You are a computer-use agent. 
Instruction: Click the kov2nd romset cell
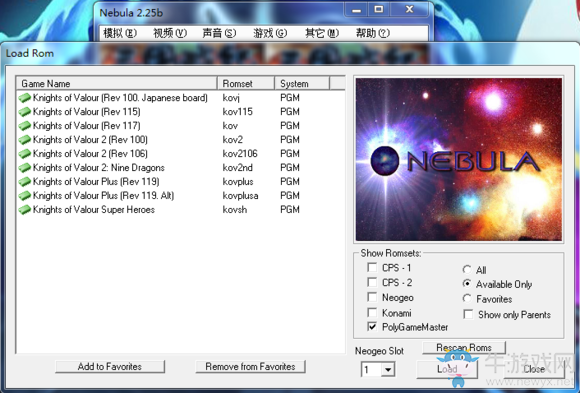click(x=237, y=168)
